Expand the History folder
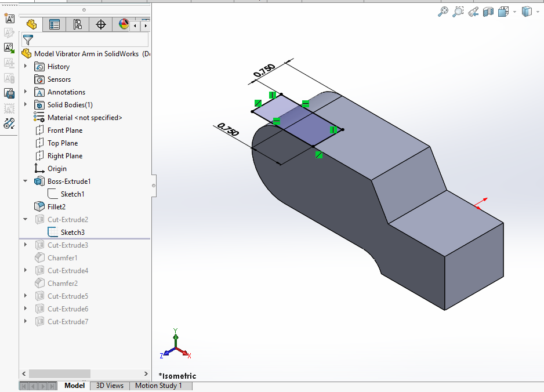 (x=26, y=67)
